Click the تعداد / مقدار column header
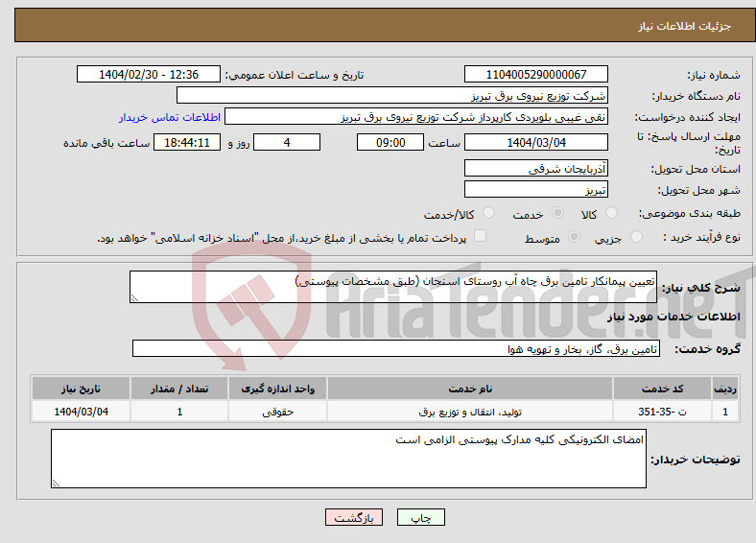 (x=179, y=389)
